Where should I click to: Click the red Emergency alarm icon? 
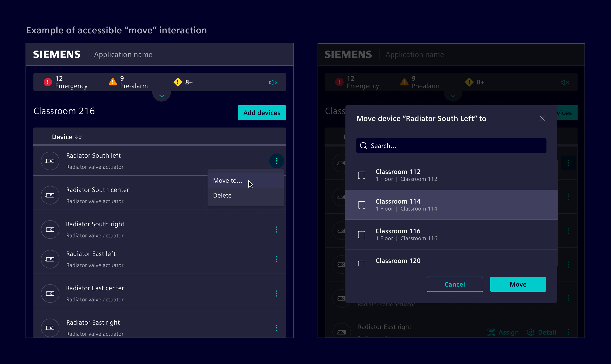48,82
